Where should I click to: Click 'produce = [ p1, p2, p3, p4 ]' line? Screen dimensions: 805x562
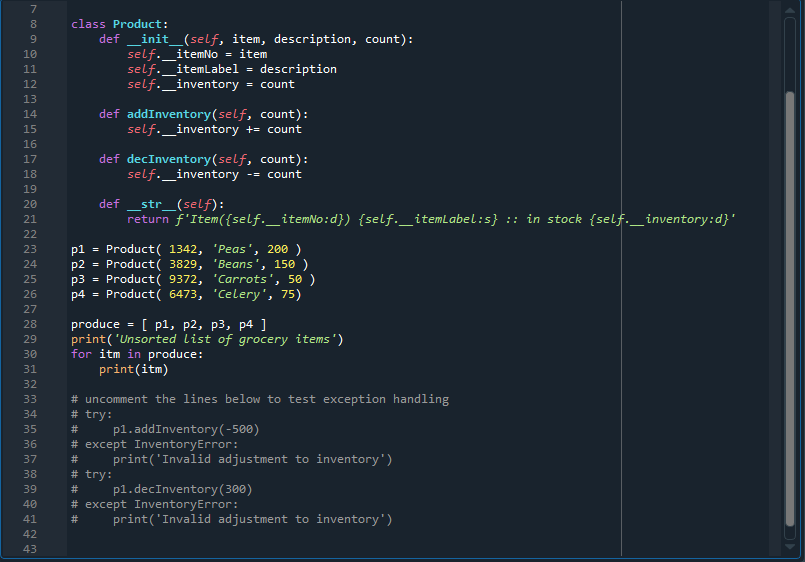[x=169, y=324]
